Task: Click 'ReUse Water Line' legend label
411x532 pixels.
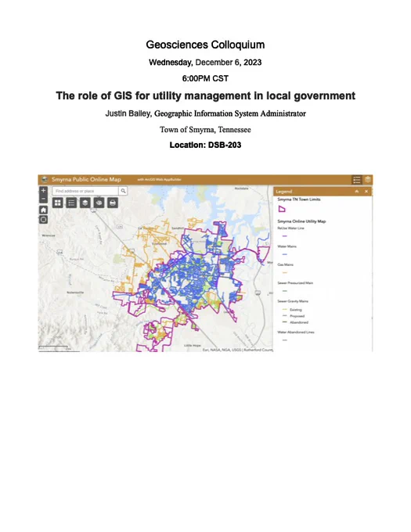Action: click(290, 228)
